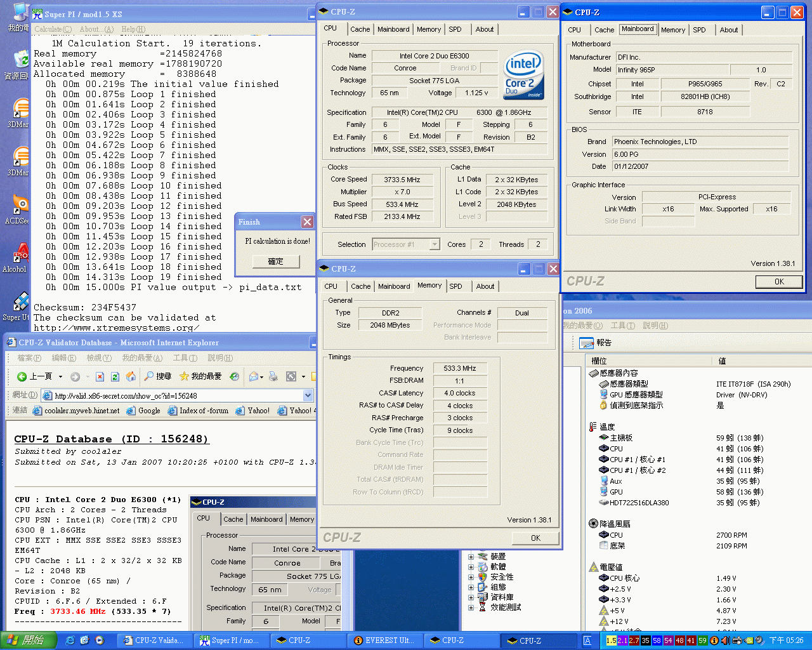Click the IE Refresh icon
812x650 pixels.
pyautogui.click(x=115, y=376)
